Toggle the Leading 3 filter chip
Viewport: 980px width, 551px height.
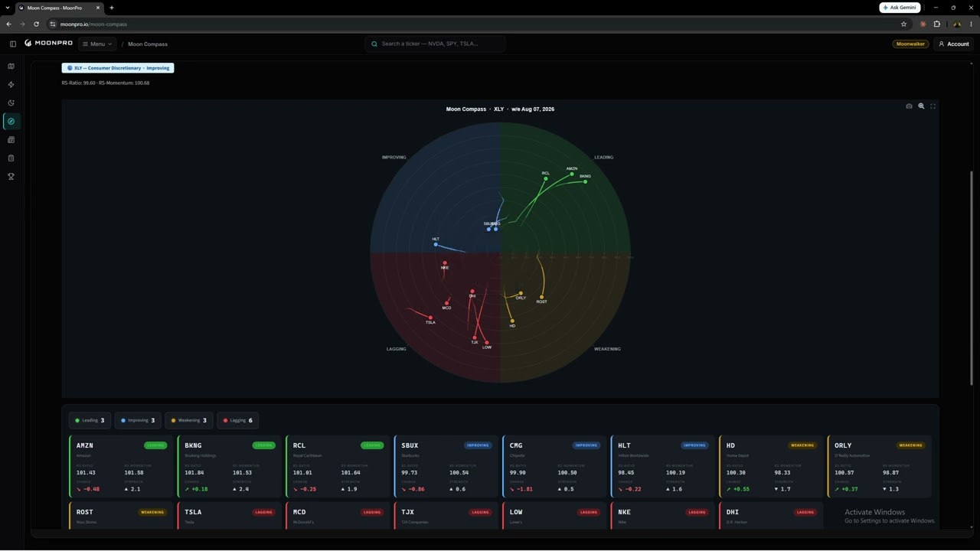click(90, 420)
